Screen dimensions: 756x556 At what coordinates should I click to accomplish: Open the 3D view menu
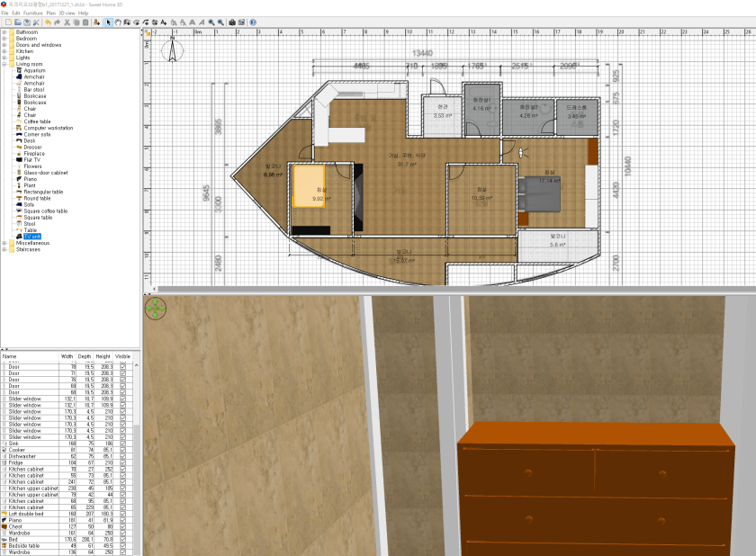point(67,13)
